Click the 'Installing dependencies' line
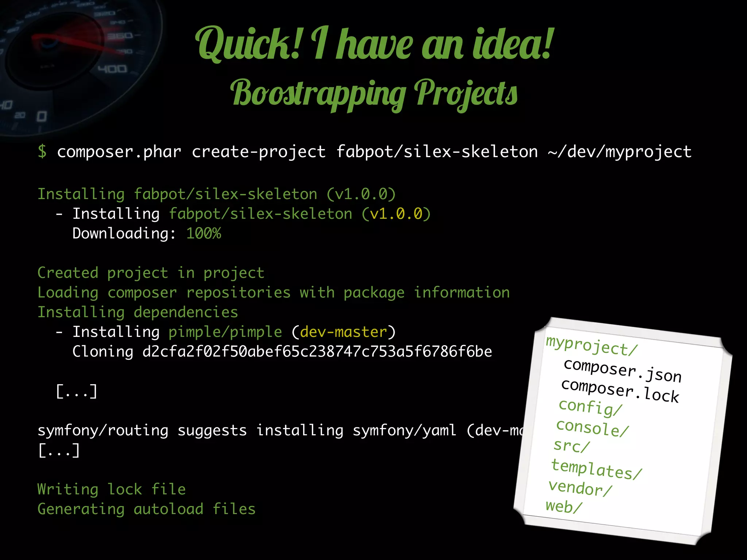This screenshot has width=747, height=560. tap(138, 312)
